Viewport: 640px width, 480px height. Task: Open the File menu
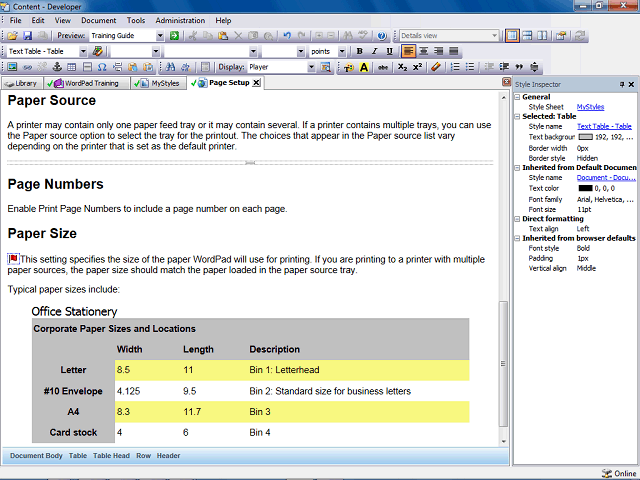pyautogui.click(x=16, y=20)
